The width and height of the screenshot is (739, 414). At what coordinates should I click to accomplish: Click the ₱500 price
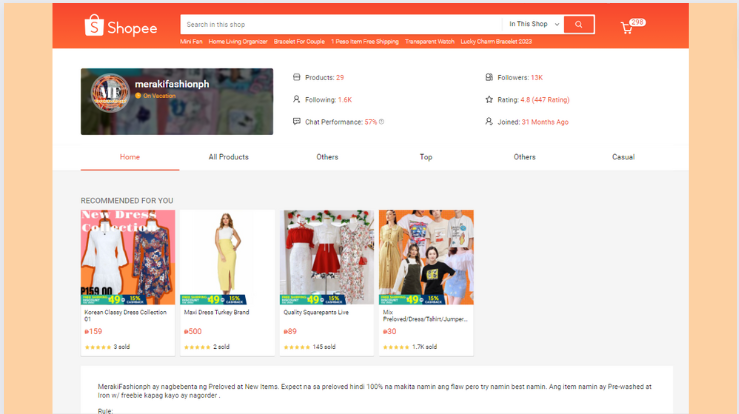click(193, 331)
